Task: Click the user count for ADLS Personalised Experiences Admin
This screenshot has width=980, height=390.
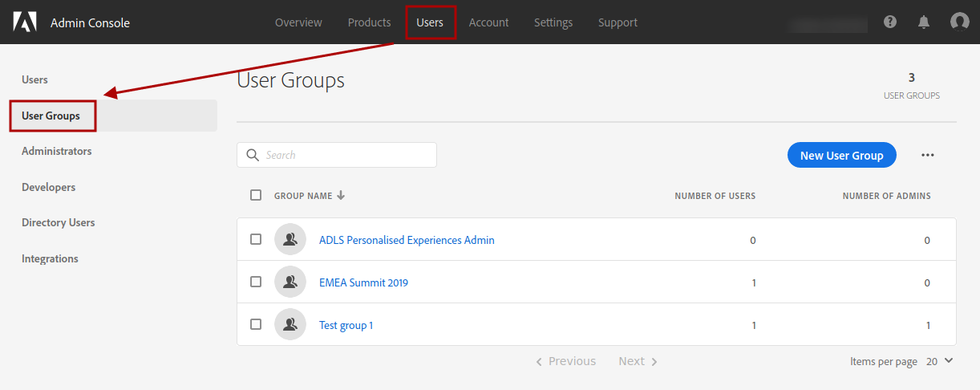Action: 752,240
